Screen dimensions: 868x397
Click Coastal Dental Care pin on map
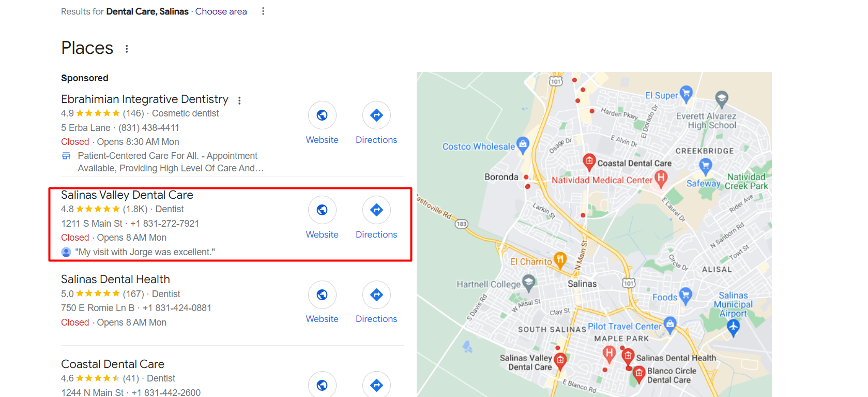589,161
